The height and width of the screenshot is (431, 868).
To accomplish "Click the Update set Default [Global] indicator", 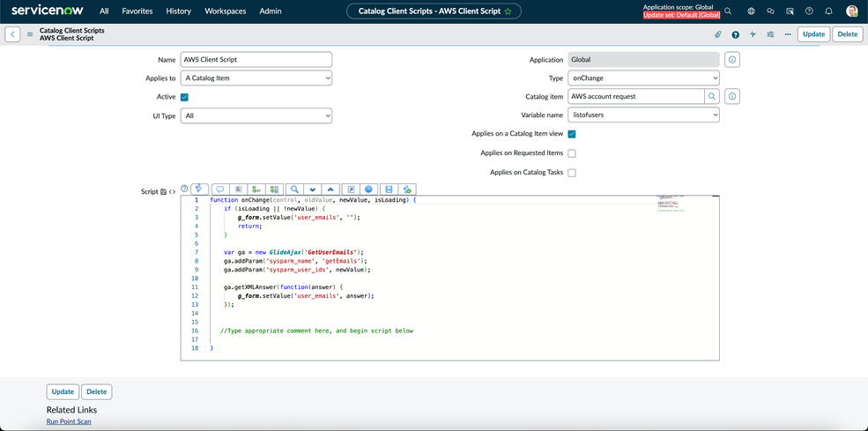I will [x=681, y=15].
